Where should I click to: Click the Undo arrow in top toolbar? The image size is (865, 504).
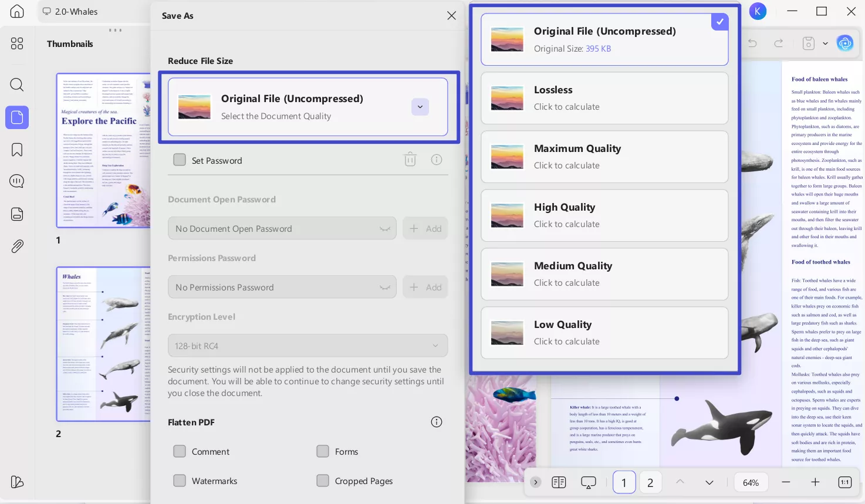click(752, 43)
